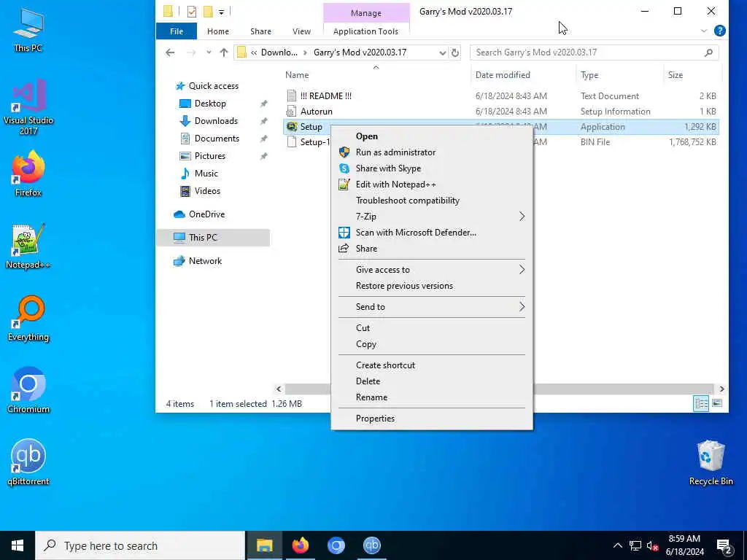Open the Recycle Bin
The image size is (747, 560).
(711, 462)
